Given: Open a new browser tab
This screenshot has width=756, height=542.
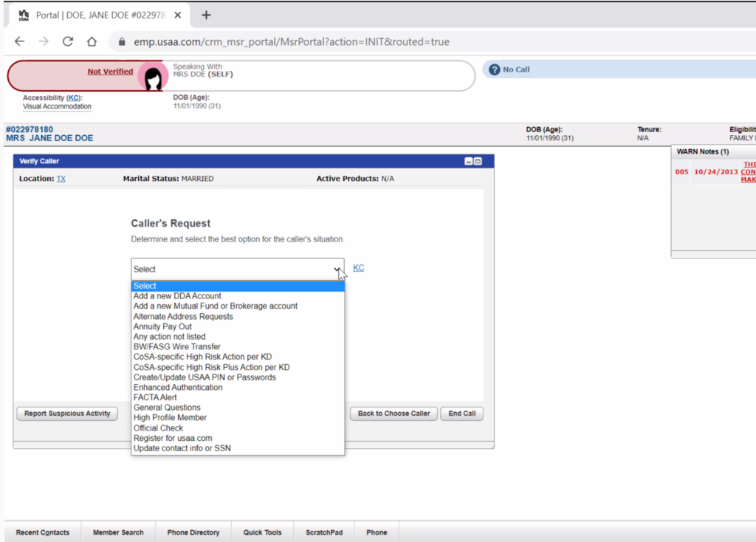Looking at the screenshot, I should point(206,15).
